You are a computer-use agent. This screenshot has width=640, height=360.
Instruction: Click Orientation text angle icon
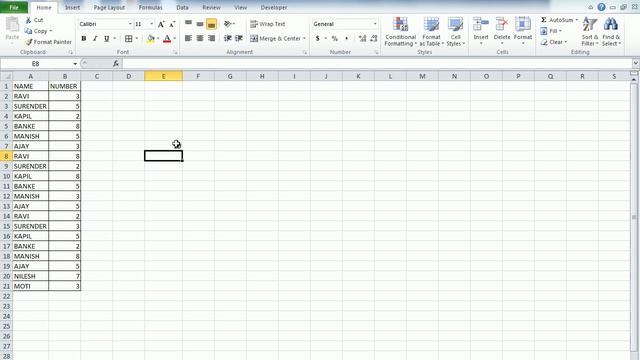(x=228, y=24)
